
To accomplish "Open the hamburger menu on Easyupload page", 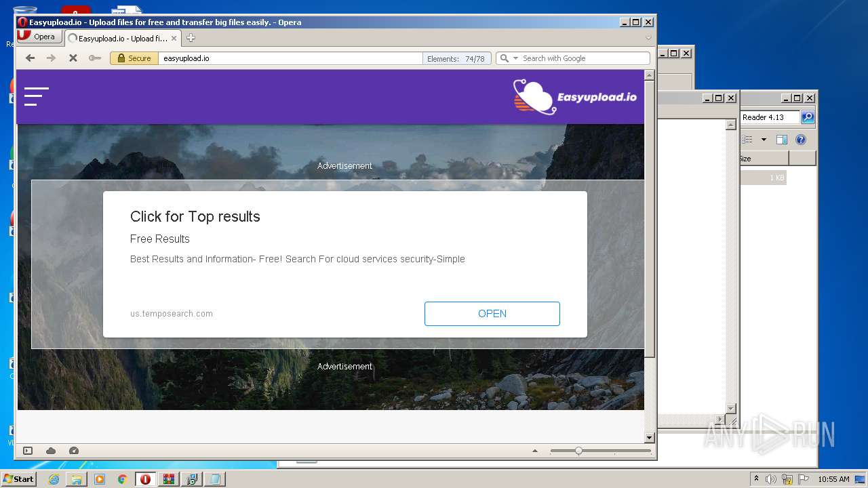I will [37, 97].
